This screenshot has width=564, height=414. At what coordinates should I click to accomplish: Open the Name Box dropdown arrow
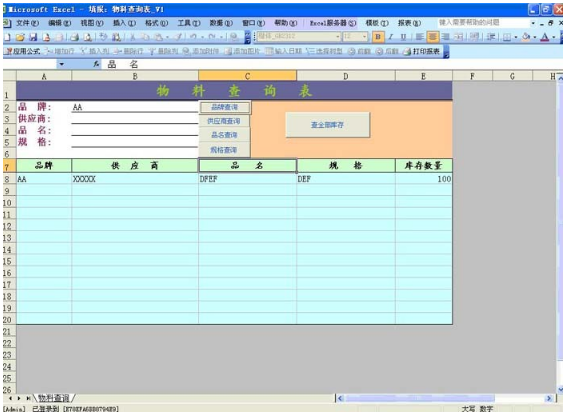pyautogui.click(x=62, y=64)
